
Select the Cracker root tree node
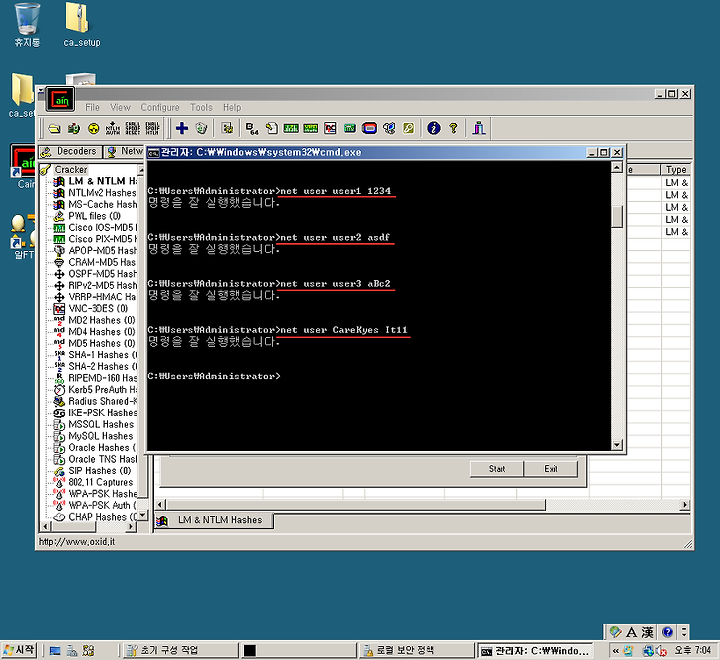point(71,169)
